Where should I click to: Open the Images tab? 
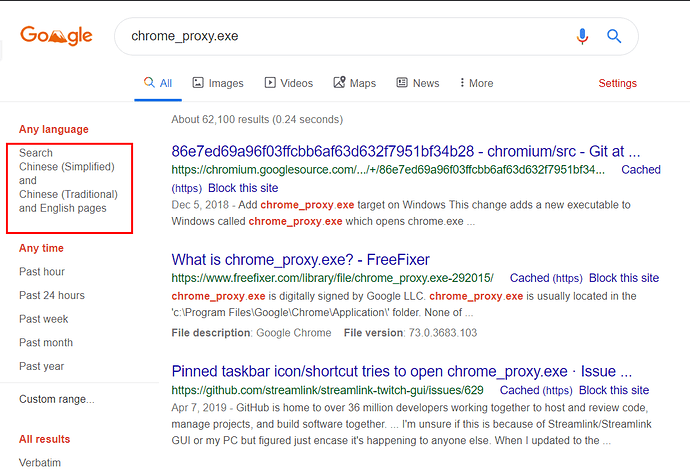(217, 83)
